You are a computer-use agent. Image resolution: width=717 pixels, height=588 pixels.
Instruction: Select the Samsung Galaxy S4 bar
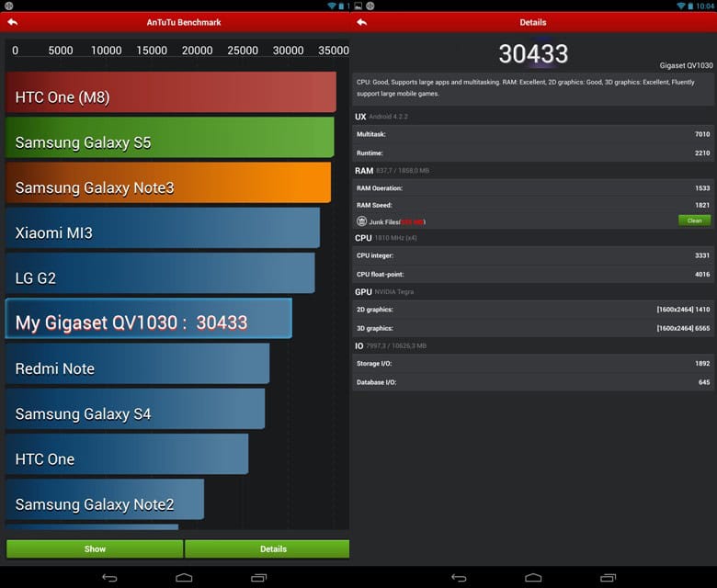pos(135,409)
